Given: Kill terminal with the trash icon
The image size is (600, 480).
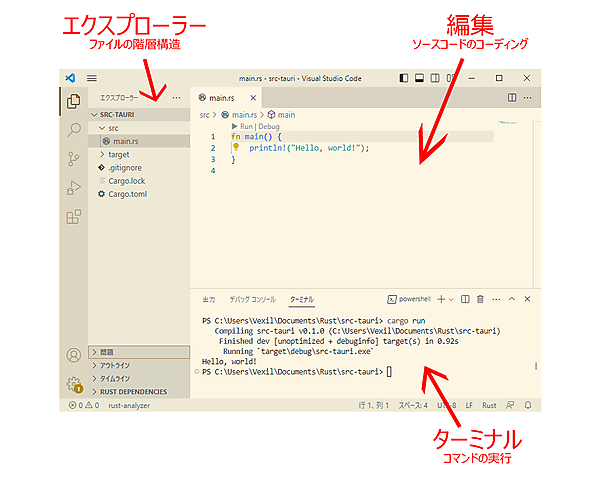Looking at the screenshot, I should click(x=480, y=299).
